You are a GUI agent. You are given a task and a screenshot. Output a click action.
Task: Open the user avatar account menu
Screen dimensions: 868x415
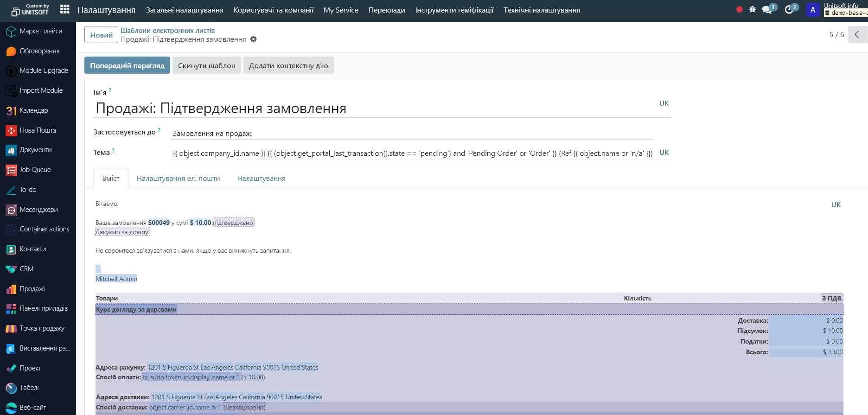[x=812, y=10]
